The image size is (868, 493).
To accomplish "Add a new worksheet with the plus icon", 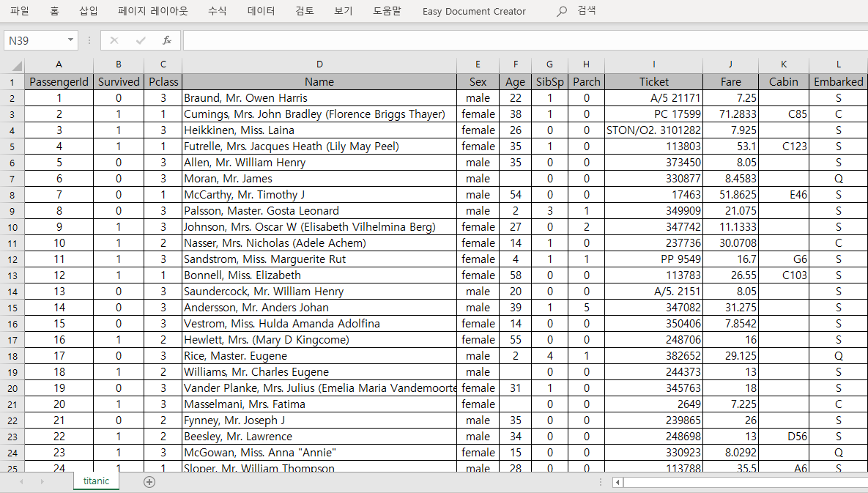I will coord(149,482).
